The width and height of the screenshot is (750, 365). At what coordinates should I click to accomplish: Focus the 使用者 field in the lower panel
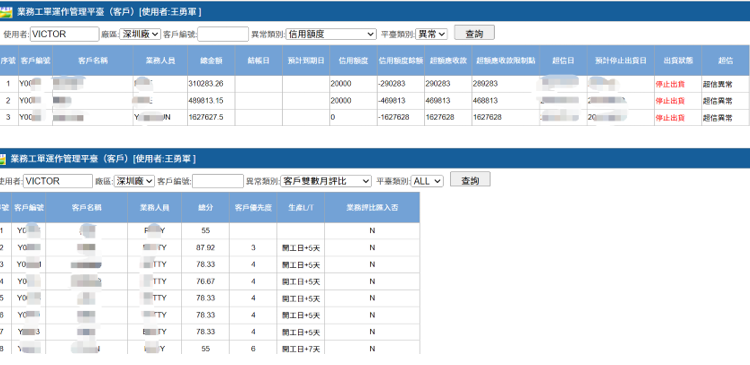(58, 181)
